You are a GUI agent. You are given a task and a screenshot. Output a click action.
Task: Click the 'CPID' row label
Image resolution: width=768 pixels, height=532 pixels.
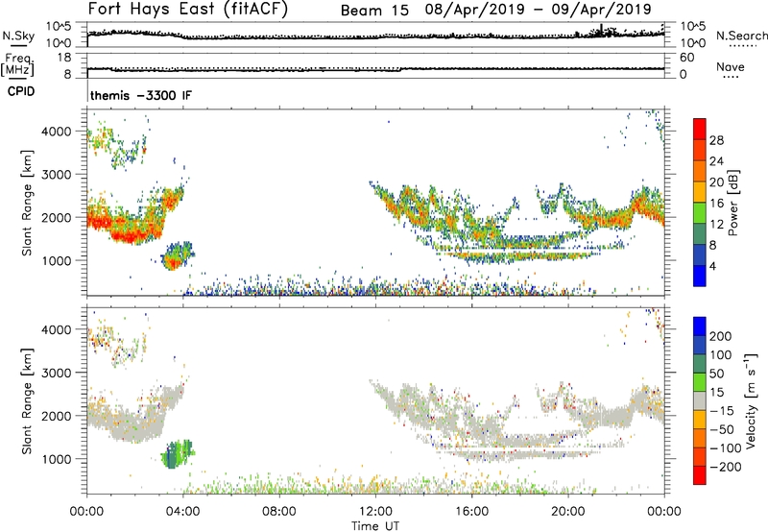pyautogui.click(x=21, y=91)
